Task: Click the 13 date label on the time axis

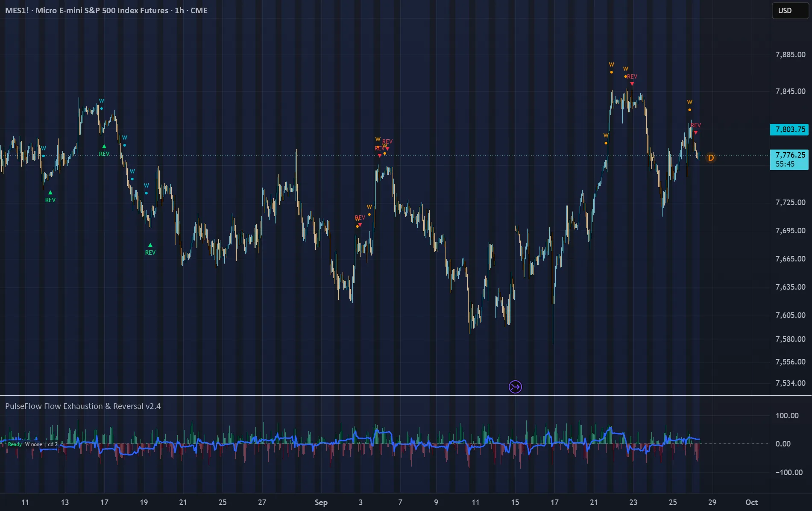Action: (x=65, y=502)
